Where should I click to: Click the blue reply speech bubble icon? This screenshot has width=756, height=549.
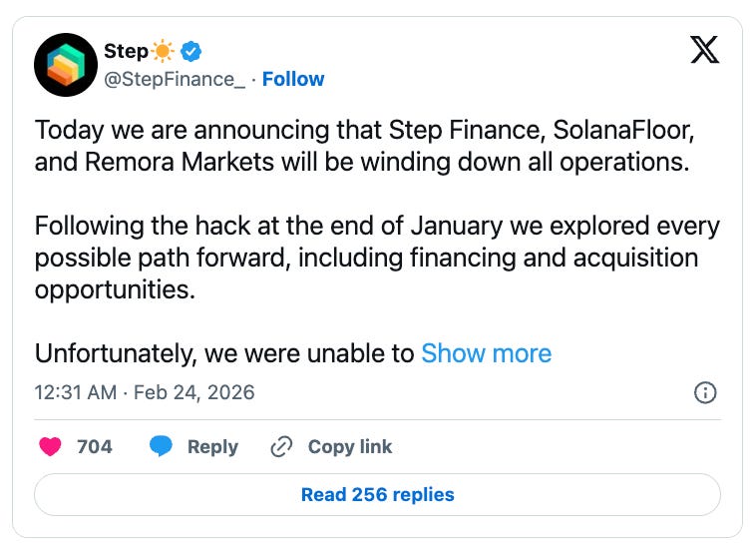[161, 446]
